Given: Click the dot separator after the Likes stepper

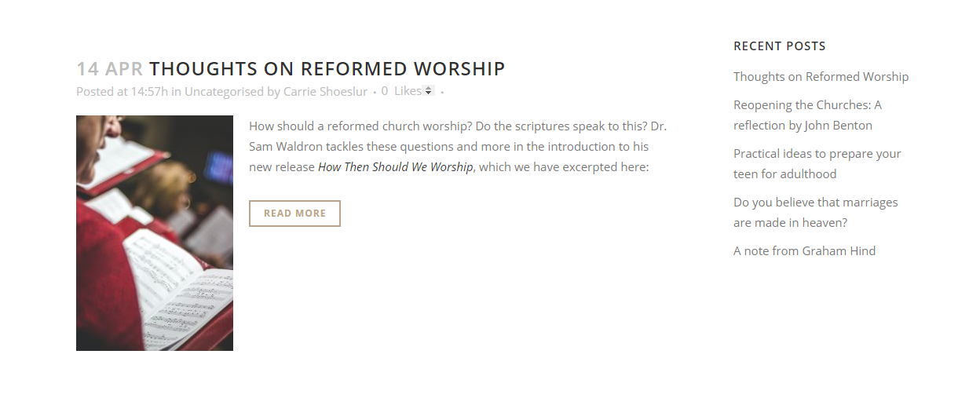Looking at the screenshot, I should coord(442,93).
